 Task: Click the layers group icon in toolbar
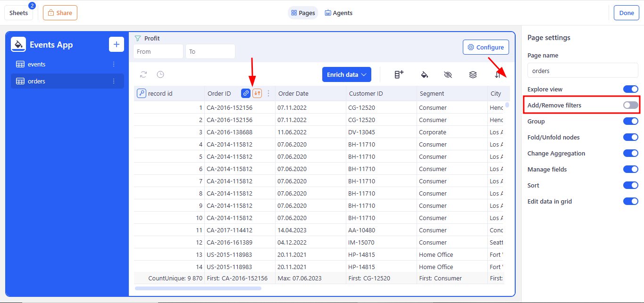tap(473, 74)
